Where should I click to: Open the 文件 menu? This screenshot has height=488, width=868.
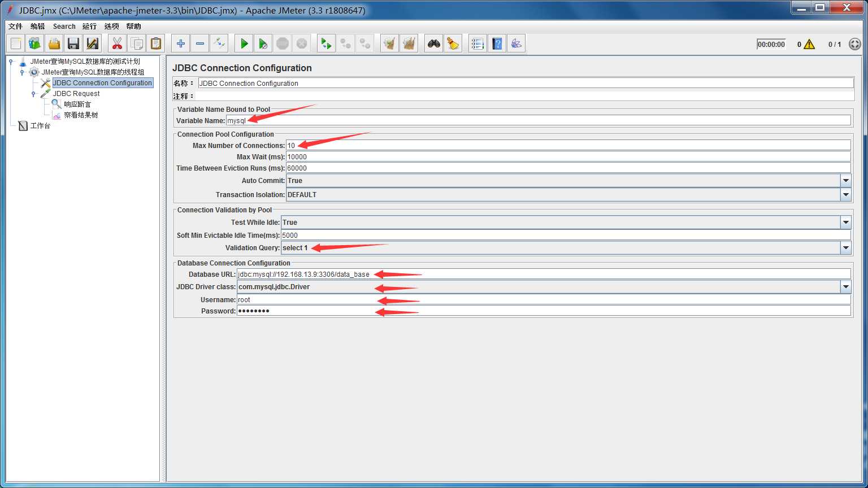click(x=15, y=27)
